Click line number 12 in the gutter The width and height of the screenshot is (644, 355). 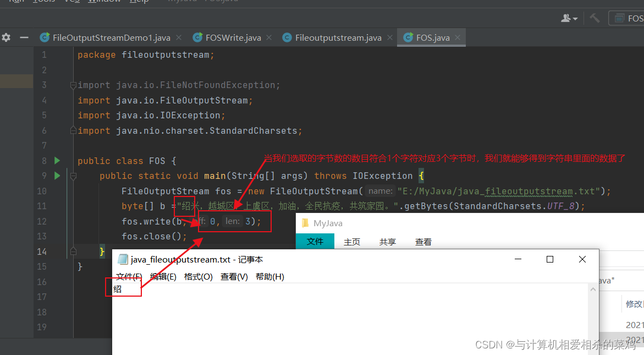click(x=42, y=221)
